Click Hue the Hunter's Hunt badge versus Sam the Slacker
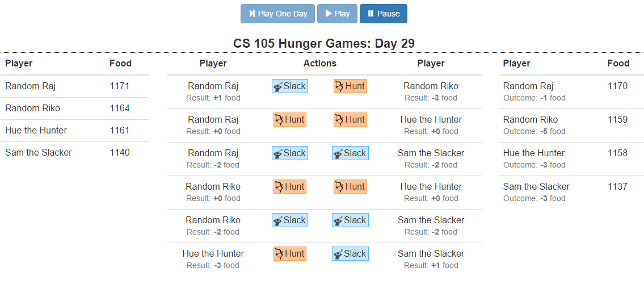Screen dimensions: 644x284 click(289, 254)
